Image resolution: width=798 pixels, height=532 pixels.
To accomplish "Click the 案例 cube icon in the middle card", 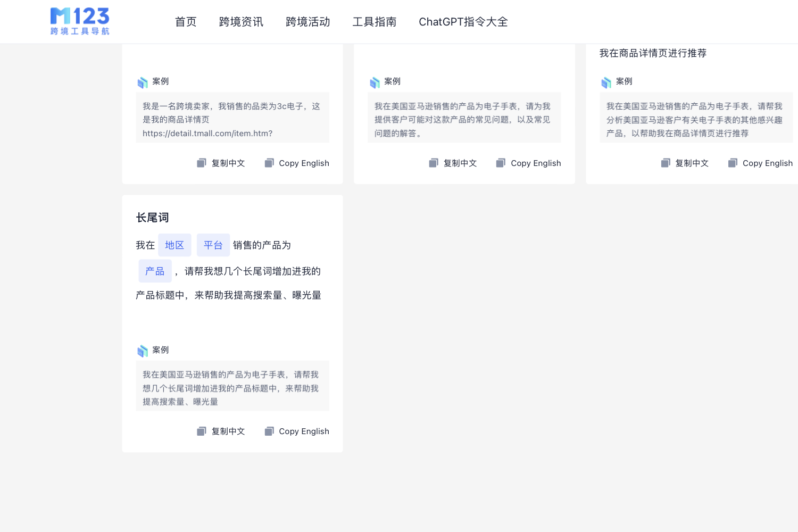I will click(375, 82).
